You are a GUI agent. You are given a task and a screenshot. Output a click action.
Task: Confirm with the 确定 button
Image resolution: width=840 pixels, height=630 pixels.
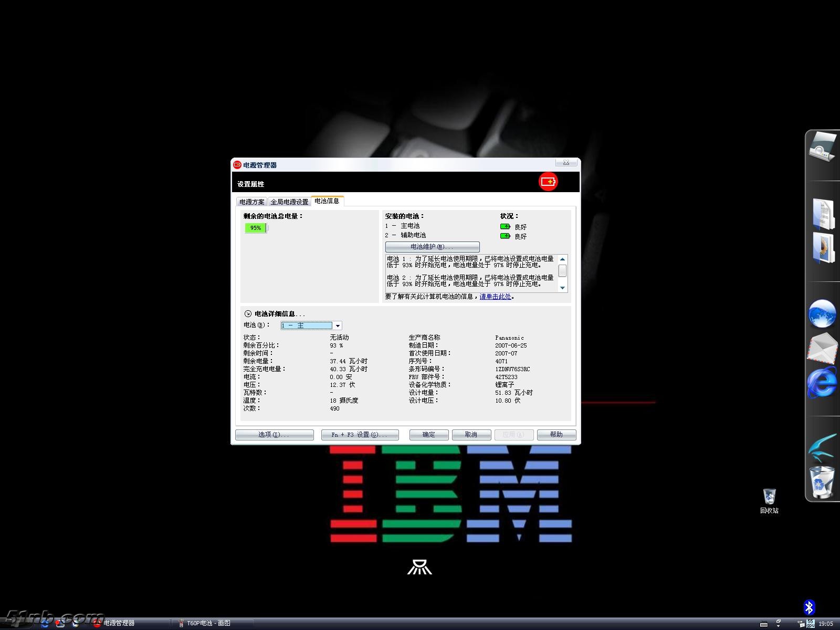pyautogui.click(x=428, y=435)
